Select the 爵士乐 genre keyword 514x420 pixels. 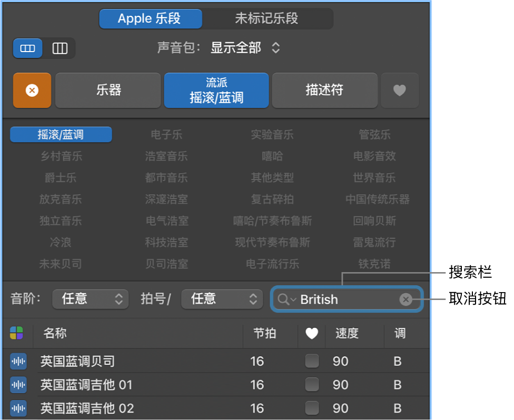60,177
